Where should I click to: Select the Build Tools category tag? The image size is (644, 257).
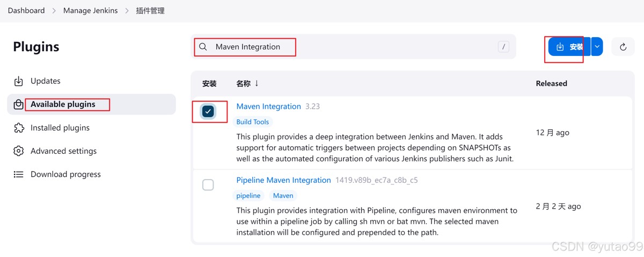pos(253,122)
